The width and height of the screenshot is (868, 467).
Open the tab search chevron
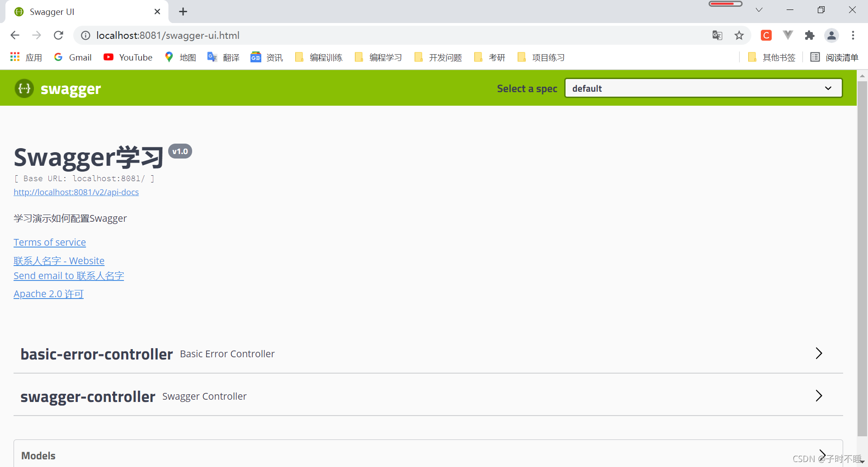click(x=759, y=10)
